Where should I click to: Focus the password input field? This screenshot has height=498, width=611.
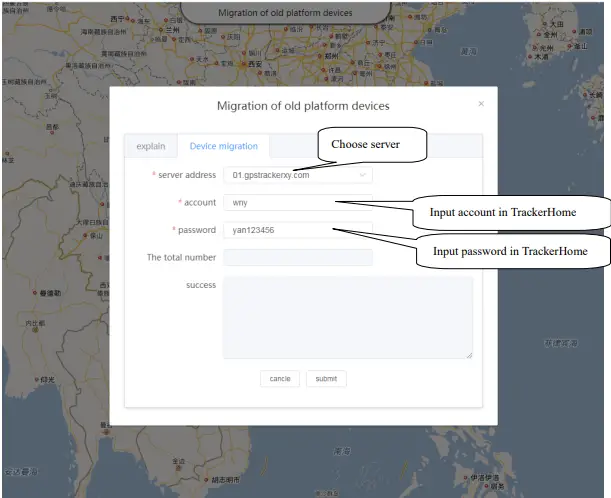[298, 230]
